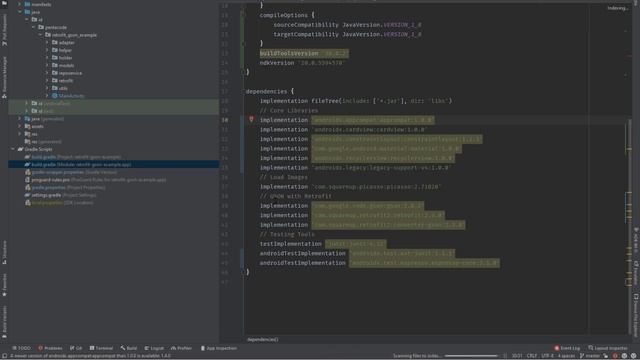Click the assets folder icon
This screenshot has height=360, width=640.
point(27,126)
